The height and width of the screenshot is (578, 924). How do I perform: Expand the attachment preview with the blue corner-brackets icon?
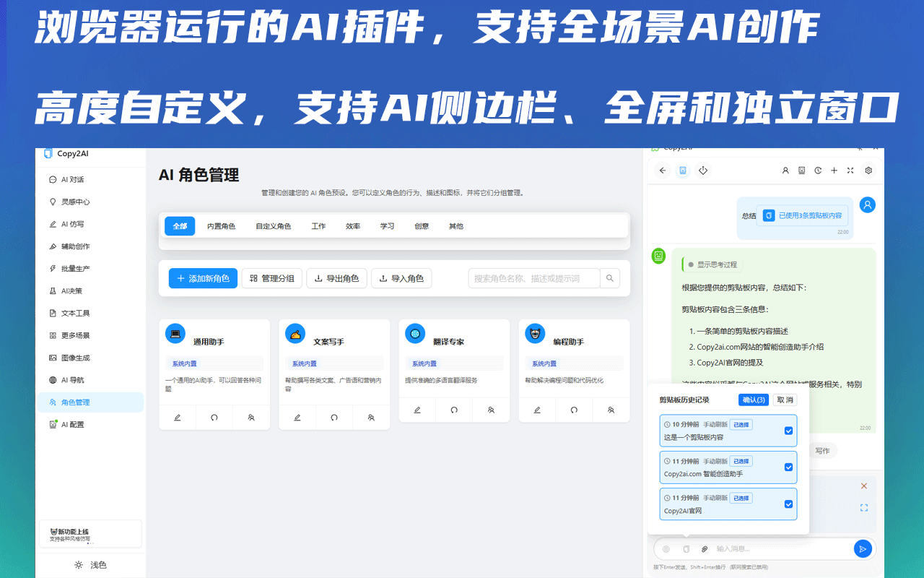pyautogui.click(x=864, y=508)
